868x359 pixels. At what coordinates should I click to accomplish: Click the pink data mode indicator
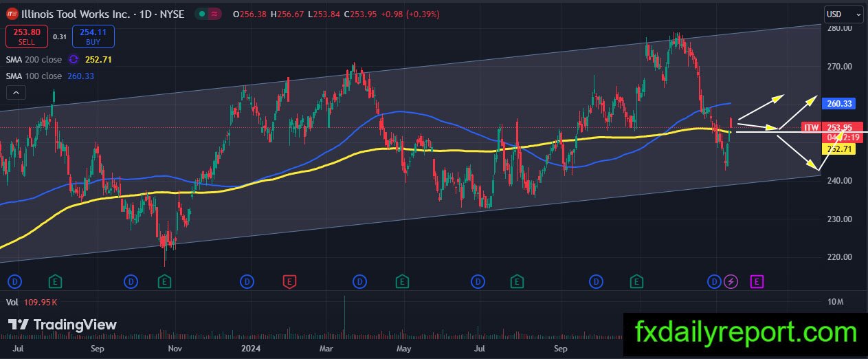pos(215,14)
